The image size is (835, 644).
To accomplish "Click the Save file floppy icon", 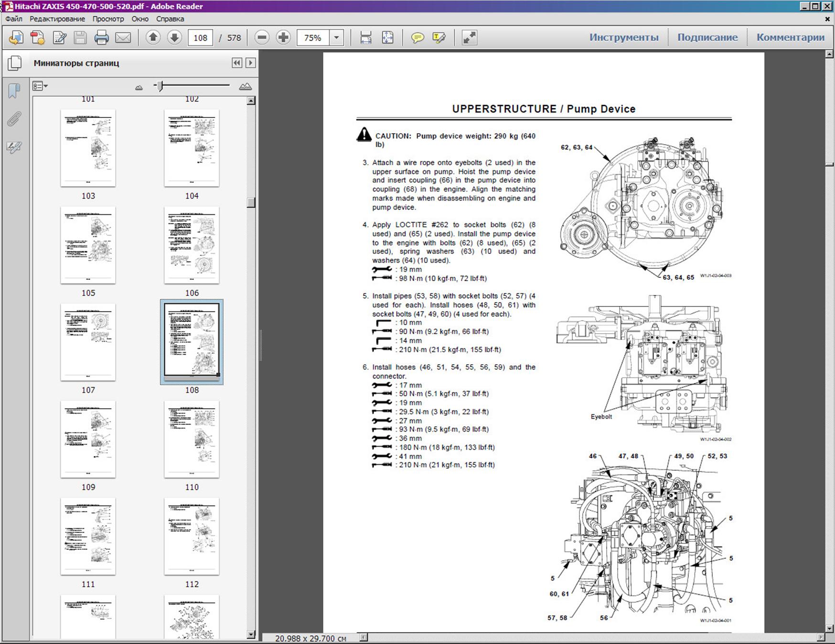I will 80,38.
